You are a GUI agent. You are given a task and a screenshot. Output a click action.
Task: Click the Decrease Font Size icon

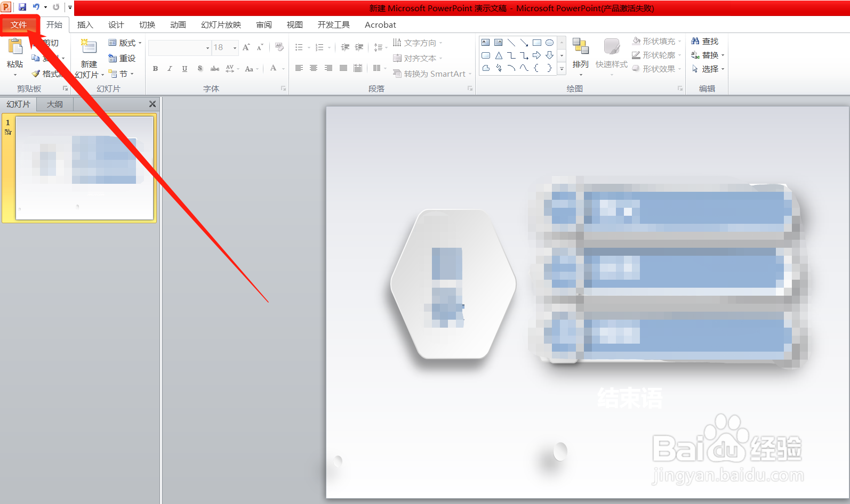[x=260, y=47]
